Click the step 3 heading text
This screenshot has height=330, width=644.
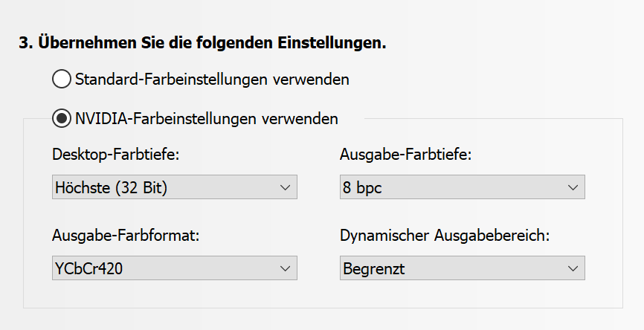click(202, 42)
